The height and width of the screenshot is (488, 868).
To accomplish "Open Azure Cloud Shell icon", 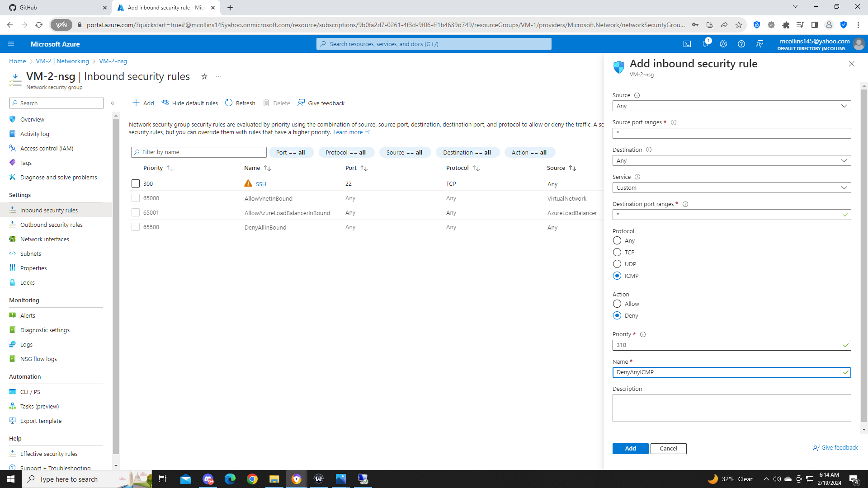I will tap(687, 44).
